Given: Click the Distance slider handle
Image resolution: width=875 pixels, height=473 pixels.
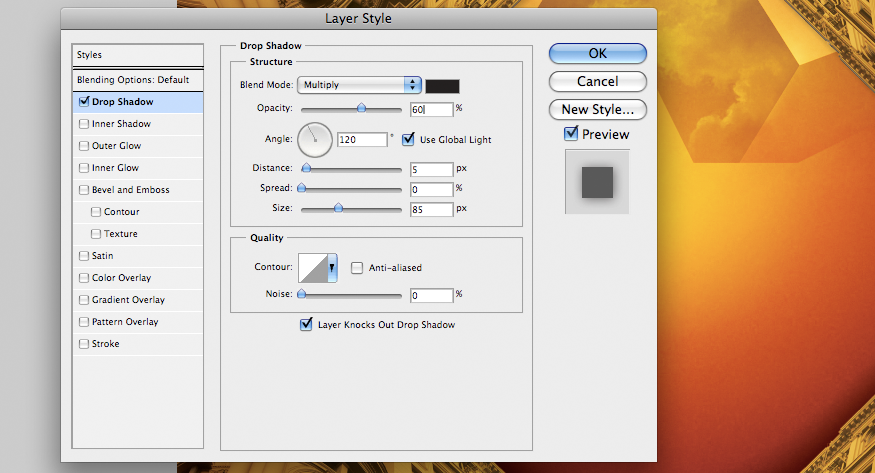Looking at the screenshot, I should [306, 167].
